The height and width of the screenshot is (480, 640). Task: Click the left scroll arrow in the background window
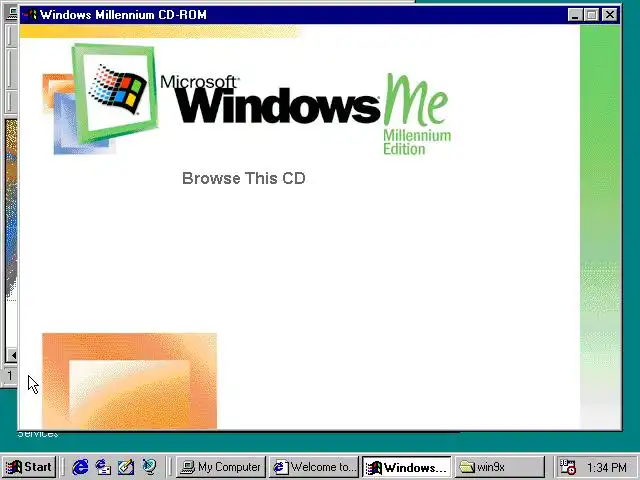click(x=12, y=355)
